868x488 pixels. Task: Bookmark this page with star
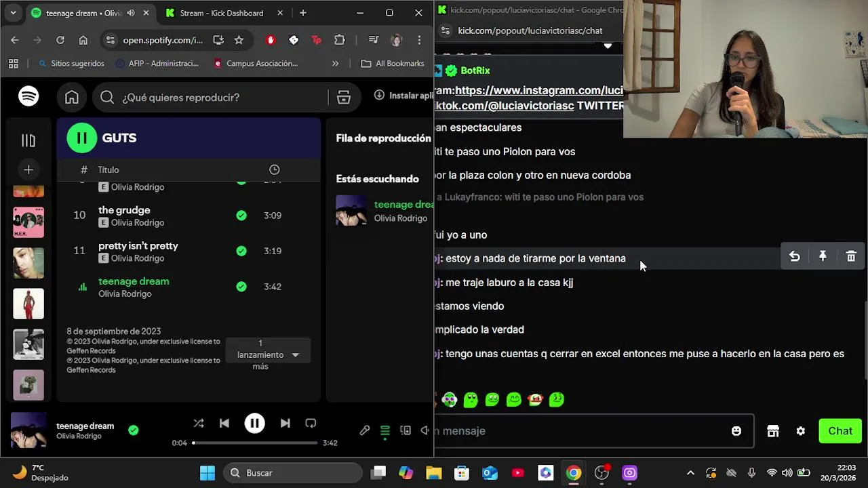tap(239, 40)
